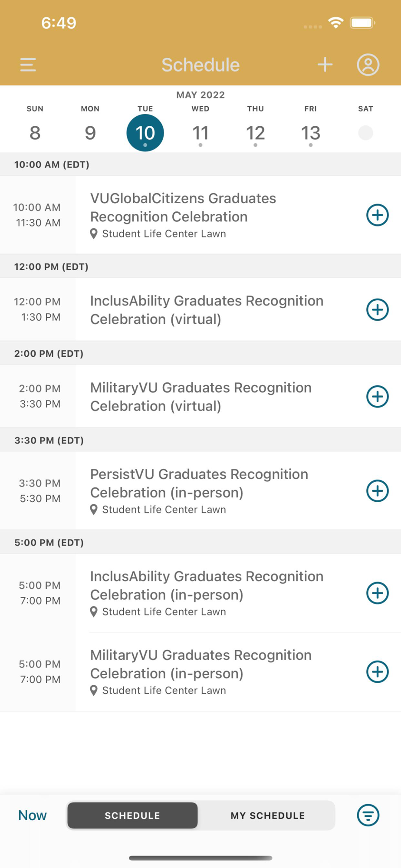Add InclusAbility virtual celebration to schedule
The height and width of the screenshot is (868, 401).
point(377,309)
